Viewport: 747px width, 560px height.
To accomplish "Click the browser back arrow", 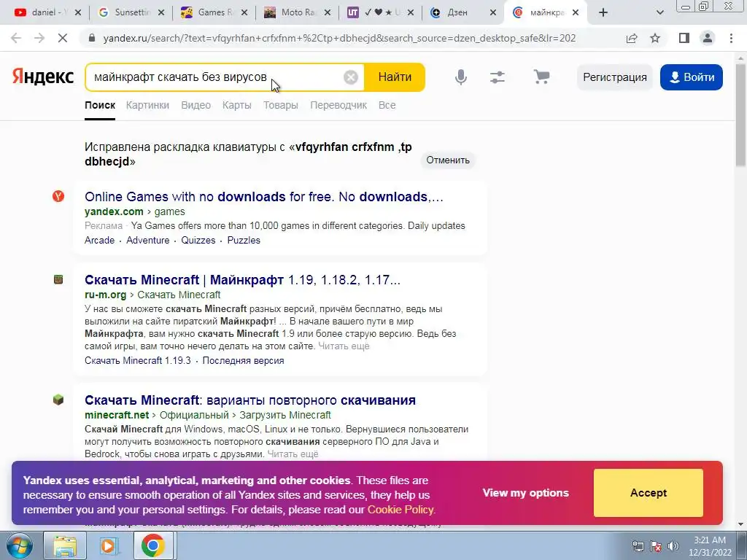I will point(16,38).
